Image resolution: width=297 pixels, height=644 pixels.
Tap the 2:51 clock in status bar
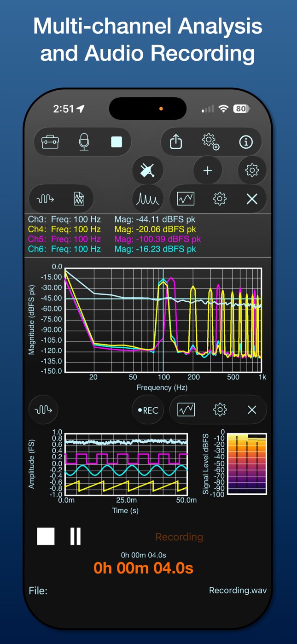click(64, 109)
